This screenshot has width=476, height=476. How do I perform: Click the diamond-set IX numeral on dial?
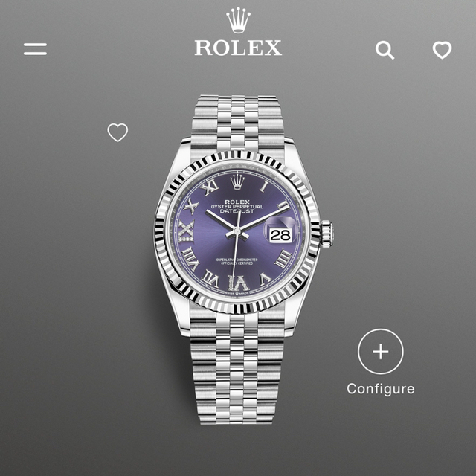tap(187, 231)
